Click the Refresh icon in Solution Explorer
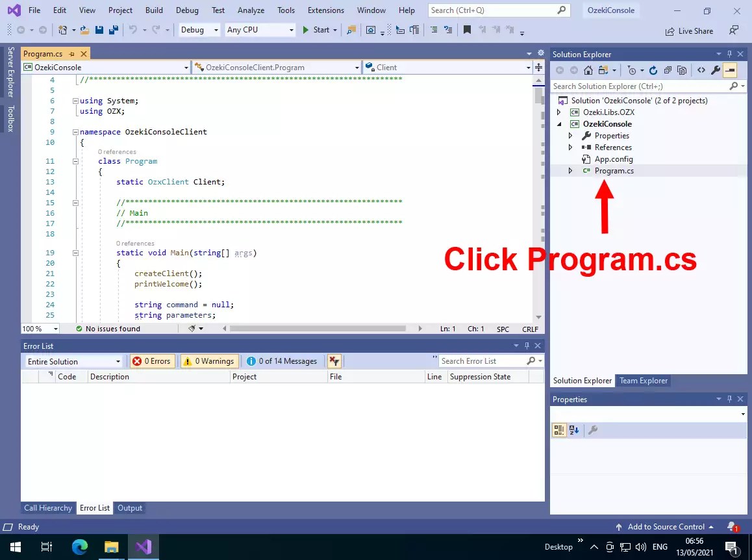 point(653,70)
